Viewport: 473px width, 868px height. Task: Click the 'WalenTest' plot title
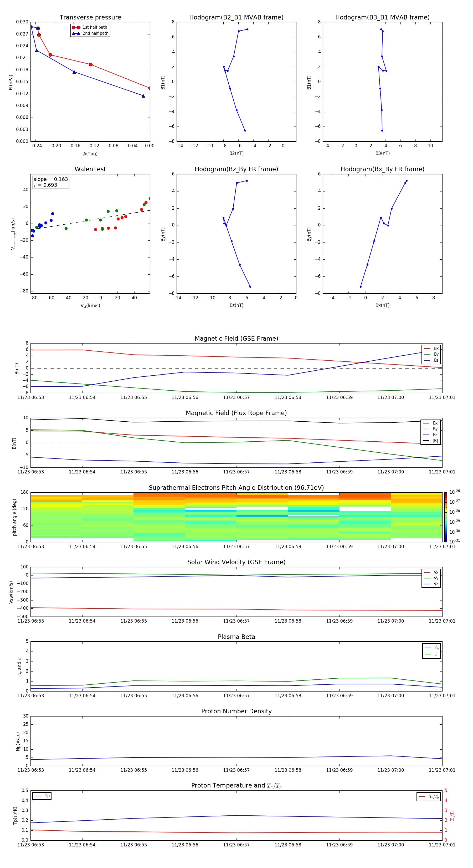pos(90,169)
